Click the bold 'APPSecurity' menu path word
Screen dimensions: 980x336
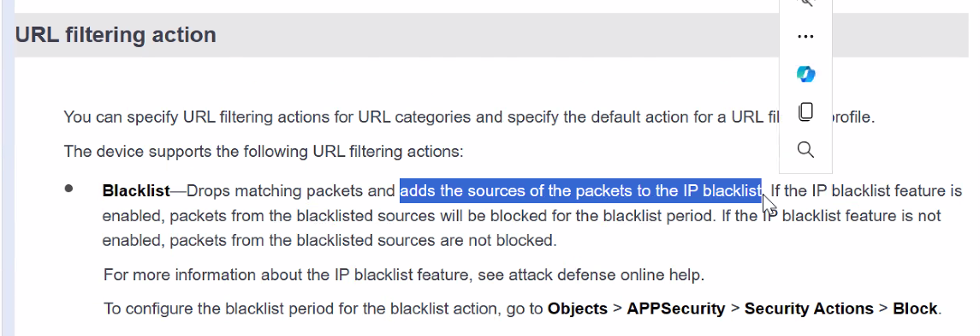coord(675,309)
